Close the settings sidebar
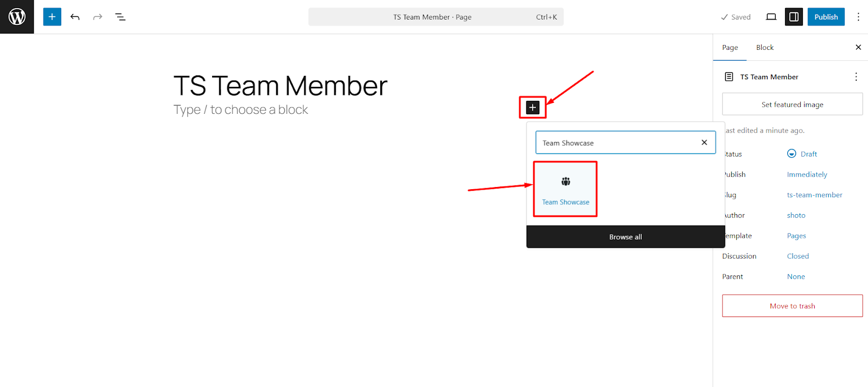Image resolution: width=868 pixels, height=387 pixels. [858, 47]
